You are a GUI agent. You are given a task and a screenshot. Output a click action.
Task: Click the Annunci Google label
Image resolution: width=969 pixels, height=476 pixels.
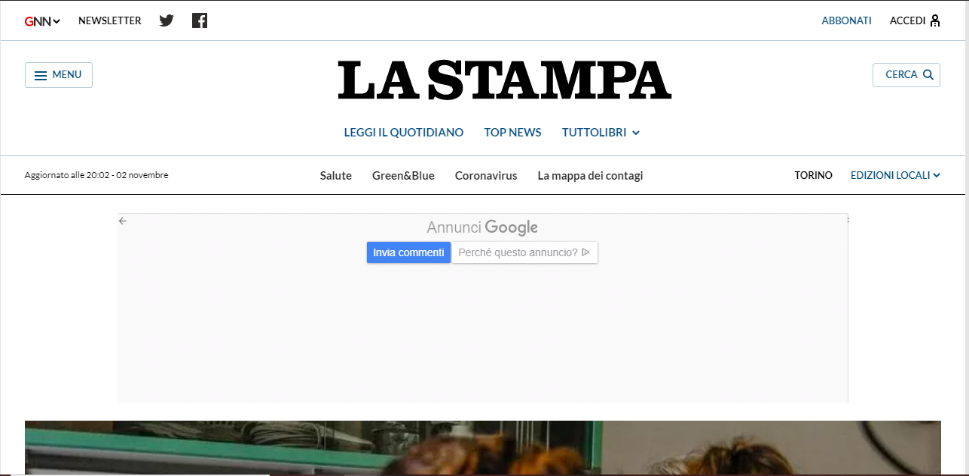click(482, 227)
